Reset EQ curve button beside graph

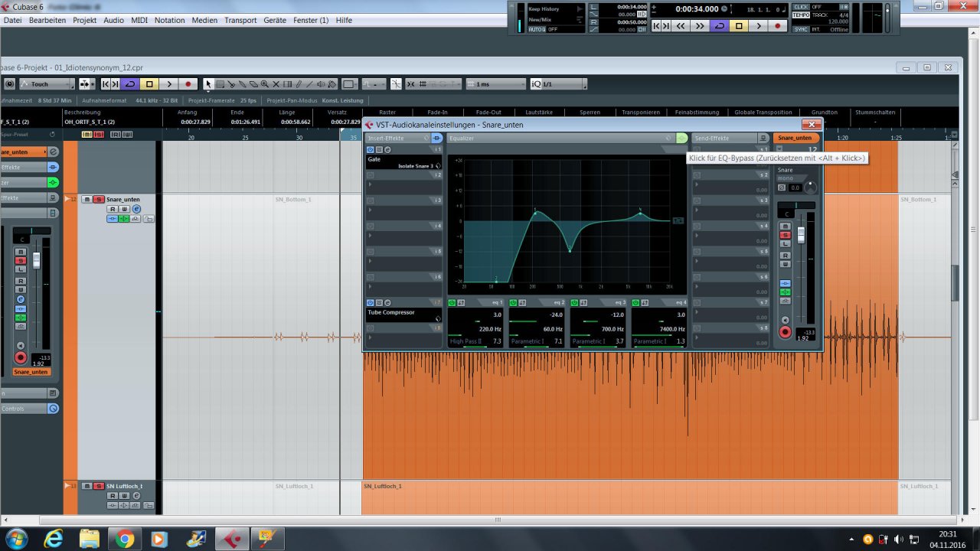[678, 220]
